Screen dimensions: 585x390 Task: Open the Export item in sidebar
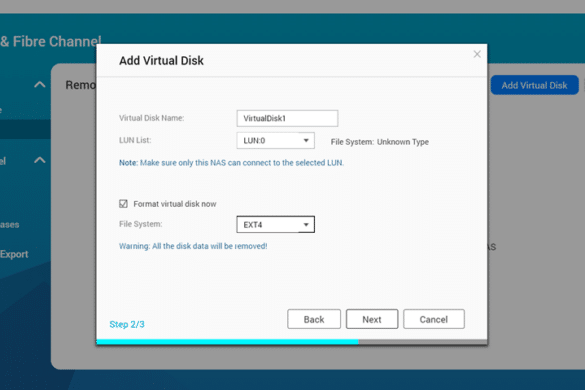14,254
